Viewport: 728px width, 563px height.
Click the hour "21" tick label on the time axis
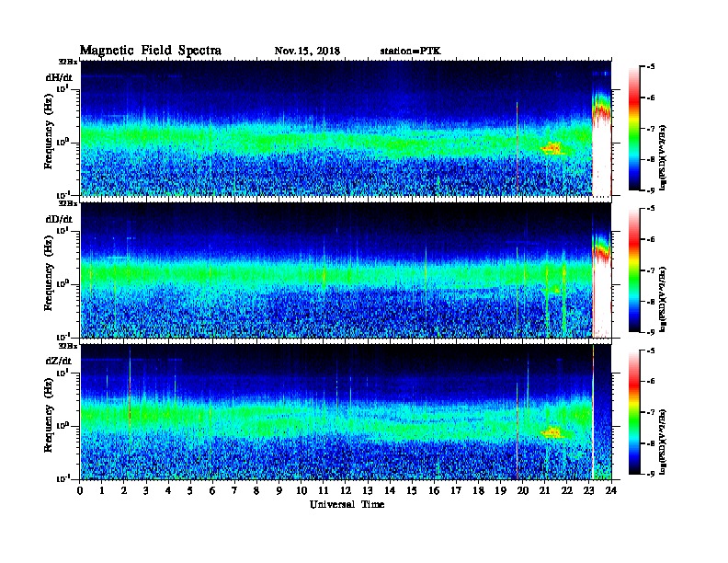[544, 490]
